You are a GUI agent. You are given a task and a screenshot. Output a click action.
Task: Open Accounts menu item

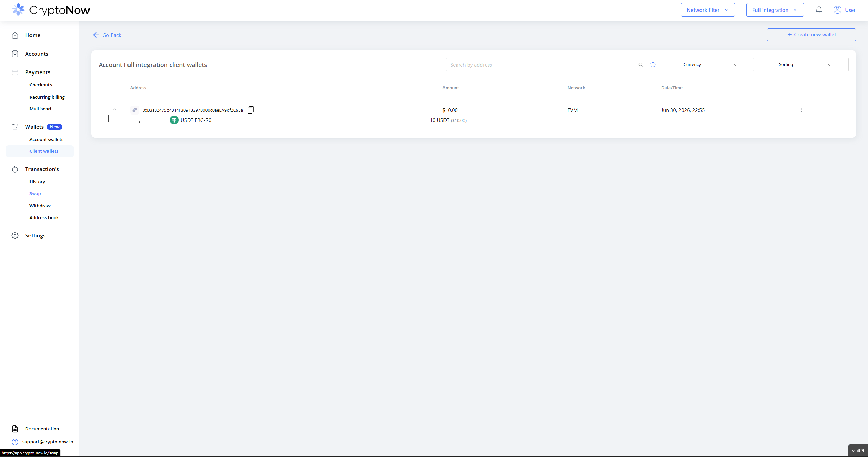point(37,54)
